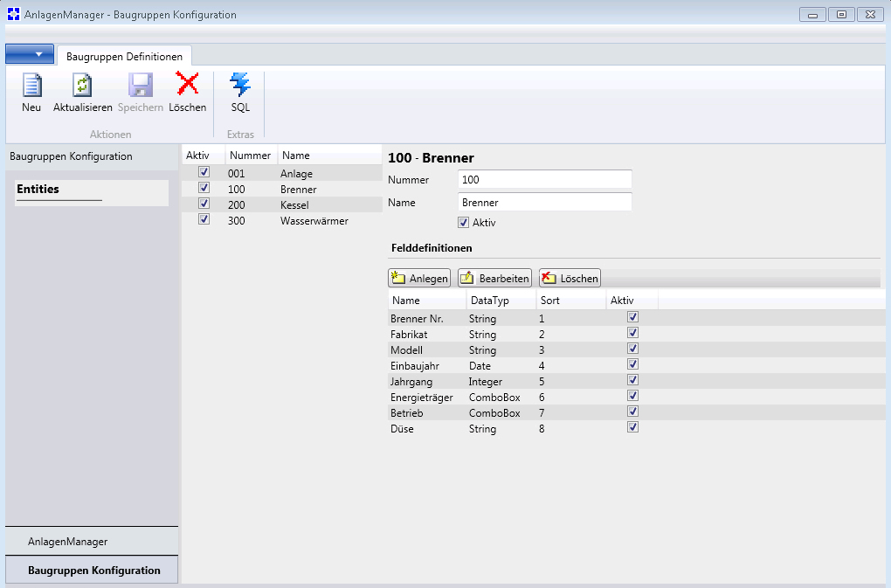Image resolution: width=891 pixels, height=588 pixels.
Task: Open the blue application menu dropdown
Action: click(x=30, y=54)
